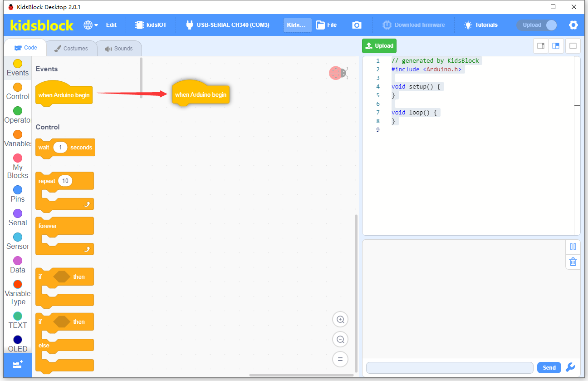Image resolution: width=588 pixels, height=381 pixels.
Task: Select the Data block category
Action: click(x=18, y=265)
